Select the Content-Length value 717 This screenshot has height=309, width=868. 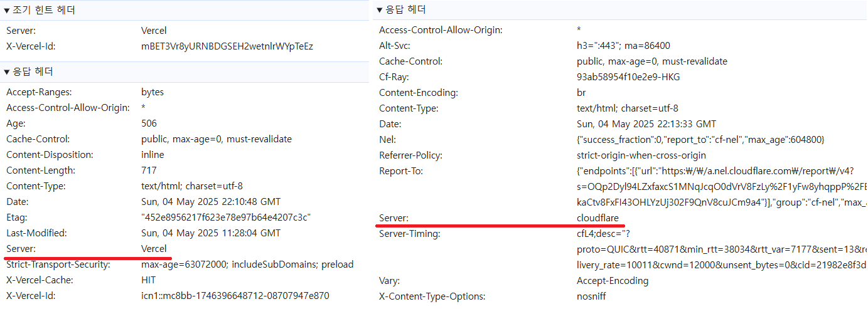(149, 170)
